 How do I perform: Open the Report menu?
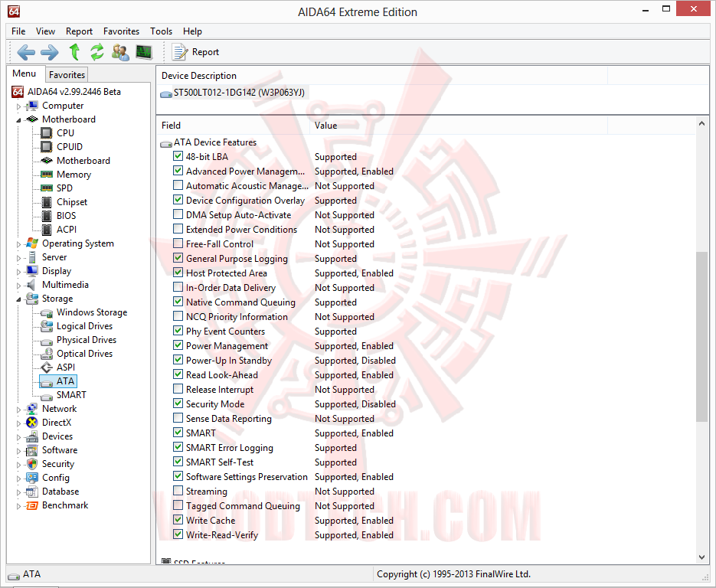pos(79,31)
